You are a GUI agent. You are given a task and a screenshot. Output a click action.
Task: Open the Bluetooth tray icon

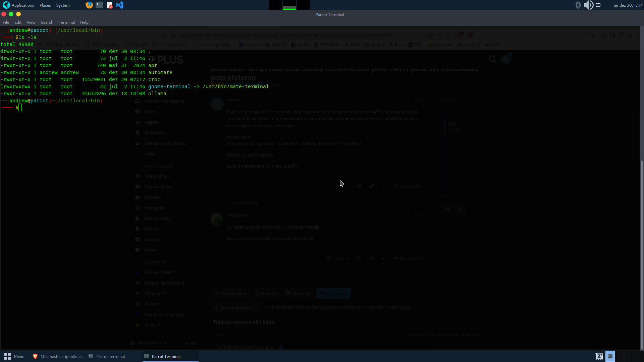pos(578,5)
